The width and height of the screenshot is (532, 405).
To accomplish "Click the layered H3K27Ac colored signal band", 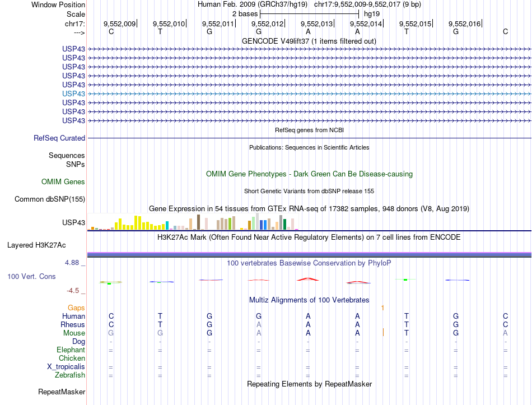I will pyautogui.click(x=310, y=255).
